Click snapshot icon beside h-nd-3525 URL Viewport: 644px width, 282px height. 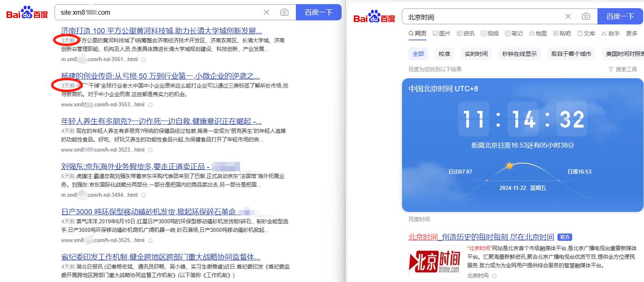point(150,240)
